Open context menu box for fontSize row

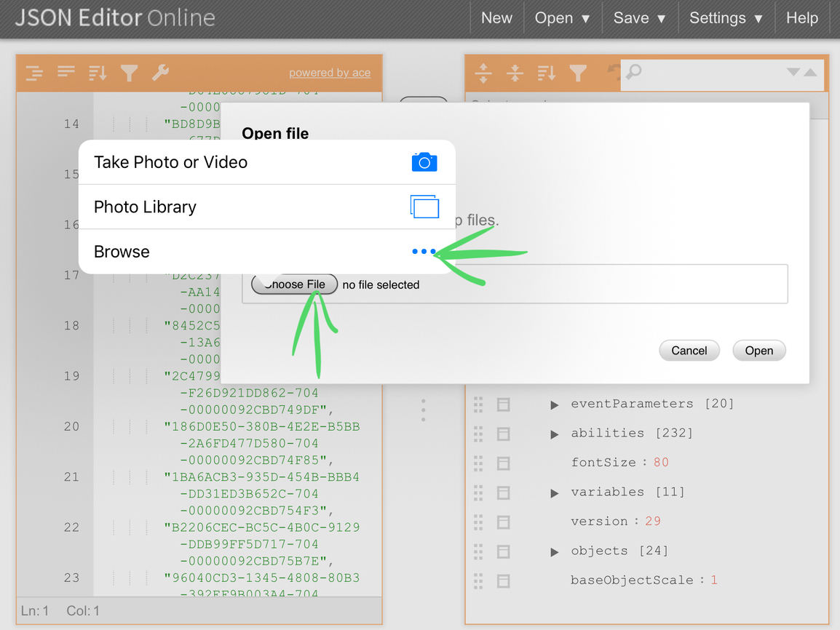503,463
